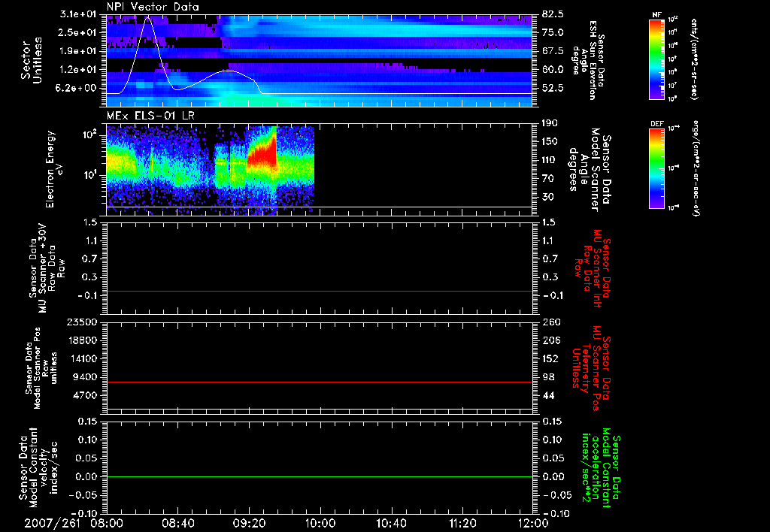Viewport: 770px width, 532px height.
Task: Click the DEF units 'ergs/(cm**2-sr-sec-eV)' label
Action: (696, 168)
